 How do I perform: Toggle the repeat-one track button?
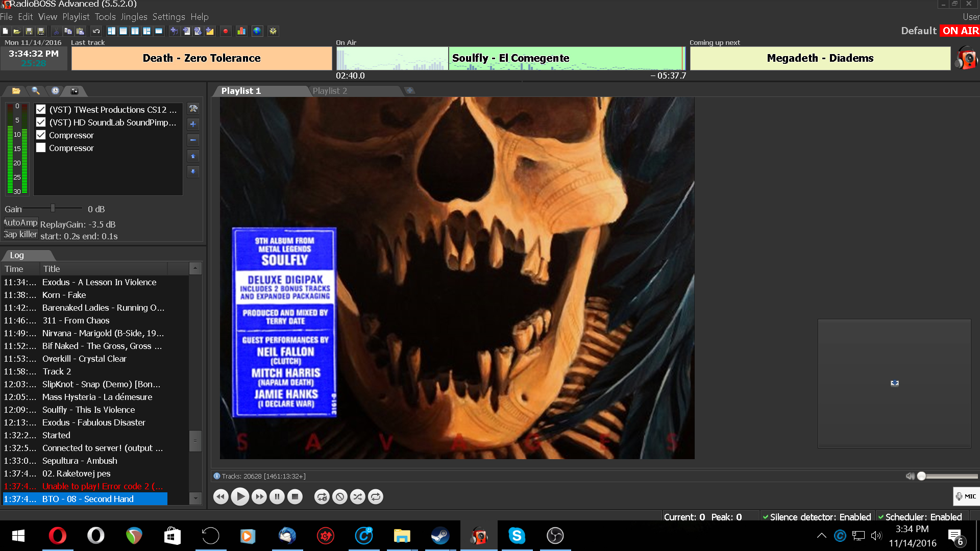tap(322, 496)
